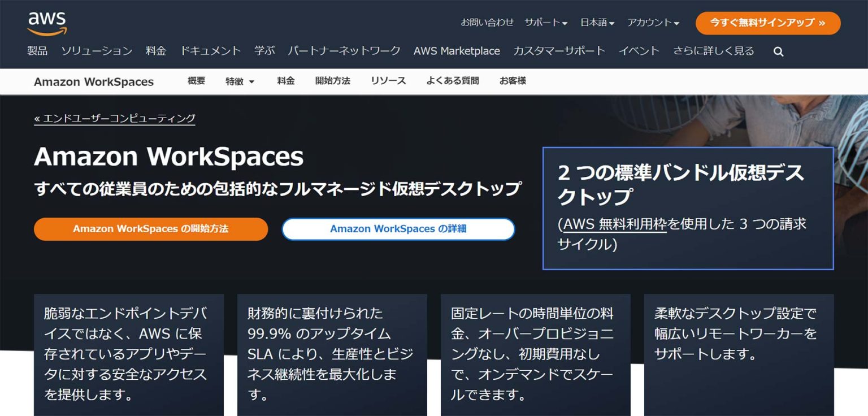Image resolution: width=868 pixels, height=416 pixels.
Task: Switch to the よくある質問 tab
Action: click(x=453, y=81)
